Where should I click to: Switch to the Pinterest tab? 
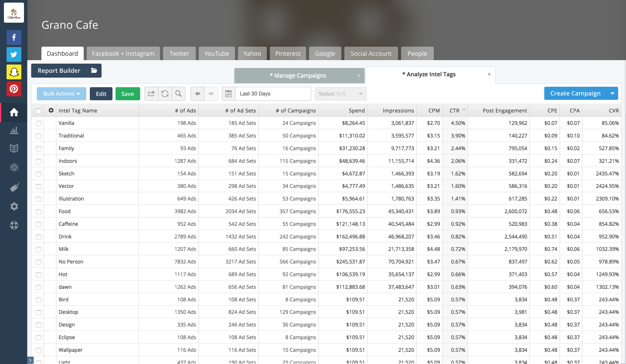point(288,54)
